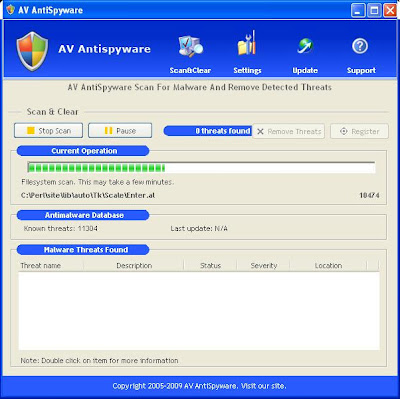Click the Filesystem scan status message

(x=98, y=182)
